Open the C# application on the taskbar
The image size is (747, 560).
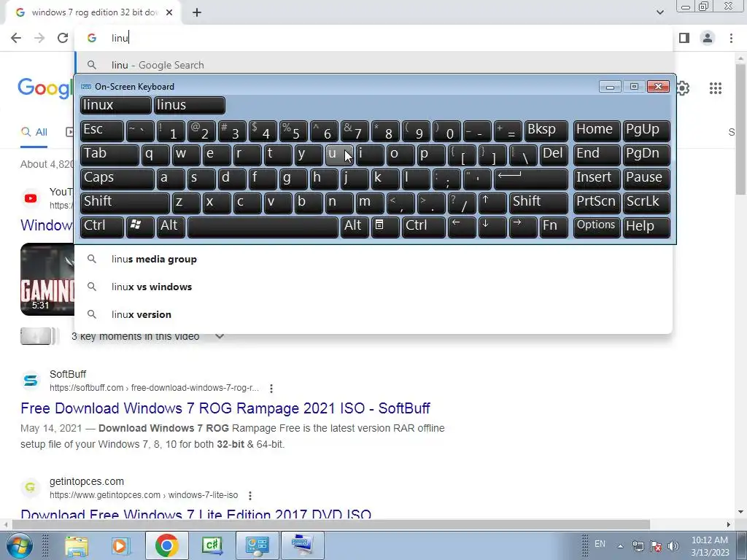coord(212,545)
